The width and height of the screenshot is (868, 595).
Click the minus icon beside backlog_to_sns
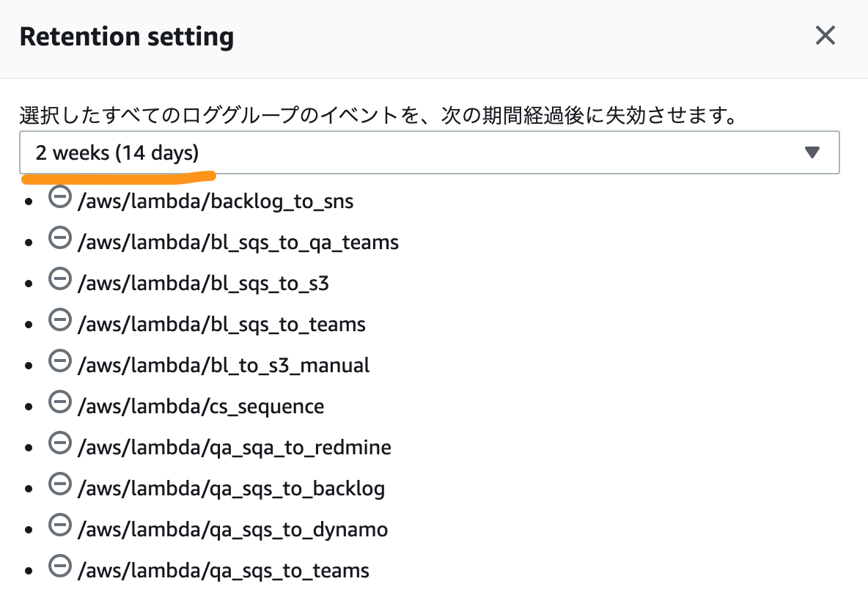pos(60,197)
